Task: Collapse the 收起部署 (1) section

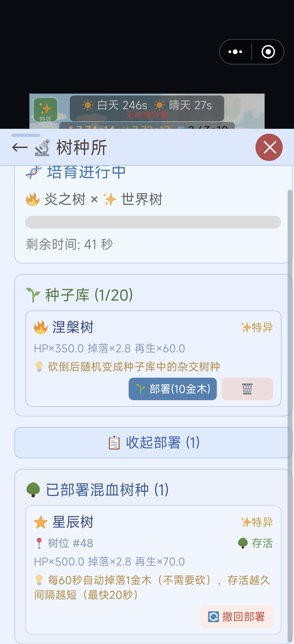Action: coord(153,443)
